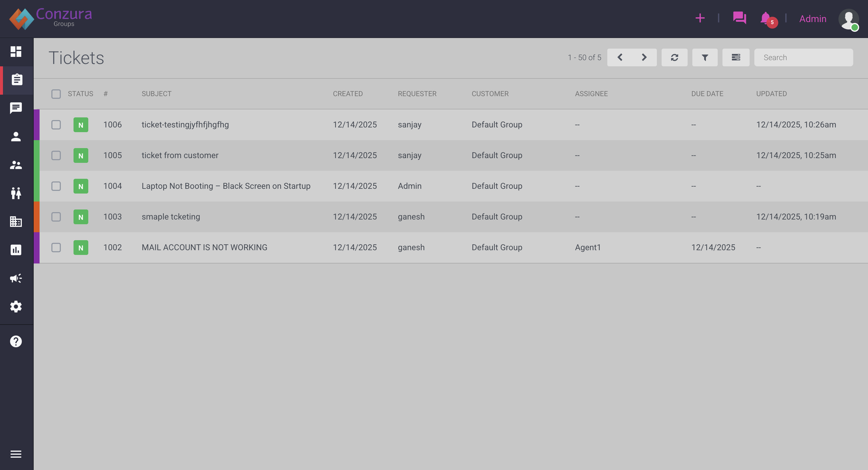
Task: Open the hamburger menu at sidebar bottom
Action: tap(16, 454)
